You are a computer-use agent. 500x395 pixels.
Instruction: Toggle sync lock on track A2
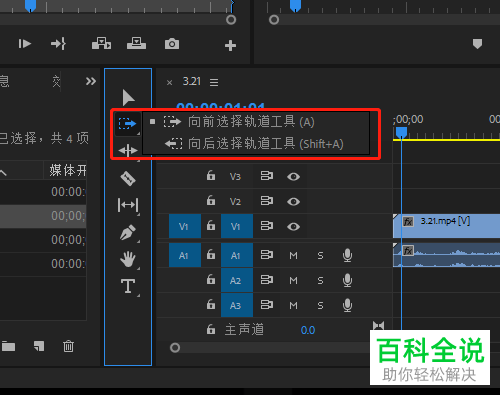(x=267, y=280)
